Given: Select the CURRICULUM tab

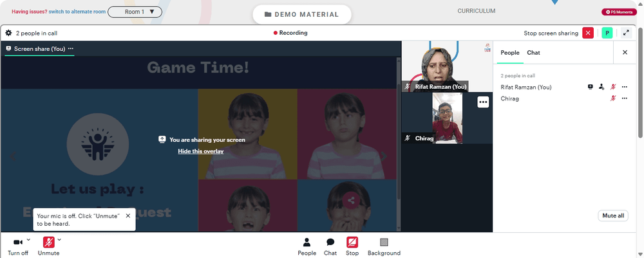Looking at the screenshot, I should click(x=477, y=11).
